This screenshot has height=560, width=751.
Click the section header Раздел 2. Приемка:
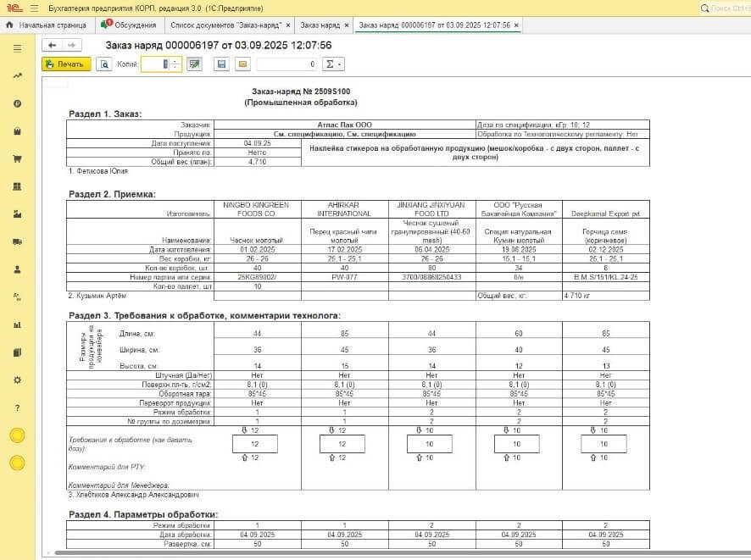click(112, 194)
